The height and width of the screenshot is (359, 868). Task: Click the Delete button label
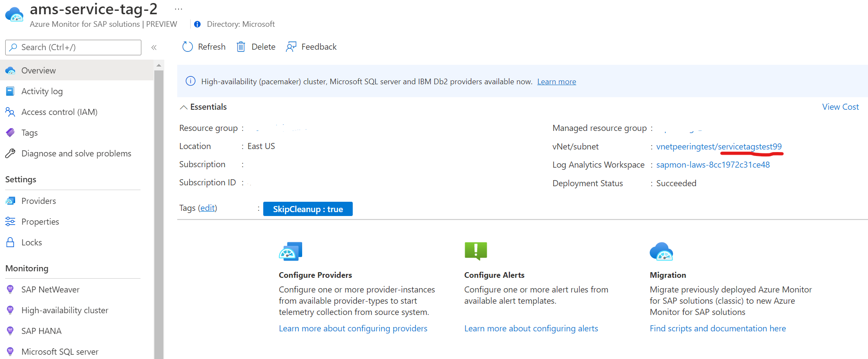[x=264, y=47]
